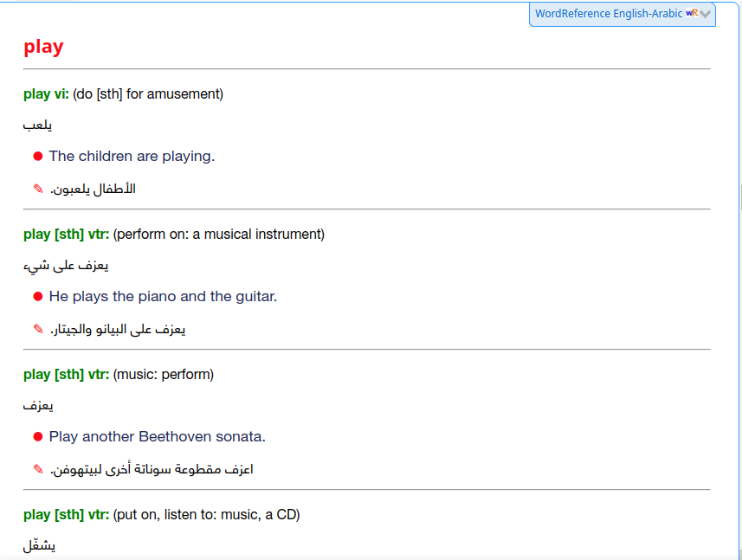Click the red bullet before "He plays the piano"

(38, 296)
